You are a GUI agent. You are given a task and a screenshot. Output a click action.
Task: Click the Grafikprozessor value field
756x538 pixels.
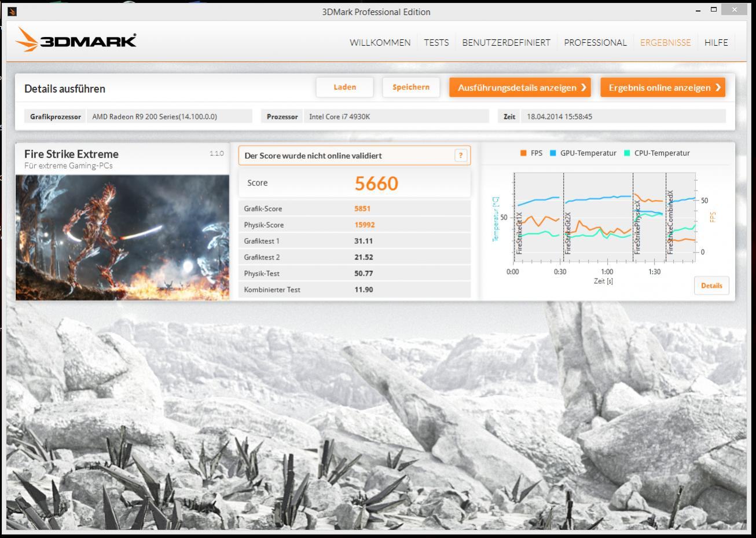(170, 116)
